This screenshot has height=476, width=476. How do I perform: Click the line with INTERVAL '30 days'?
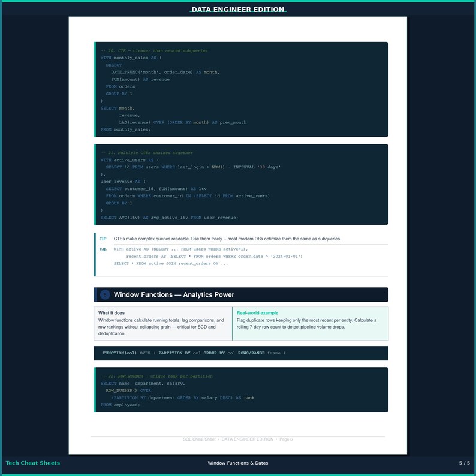tap(193, 167)
